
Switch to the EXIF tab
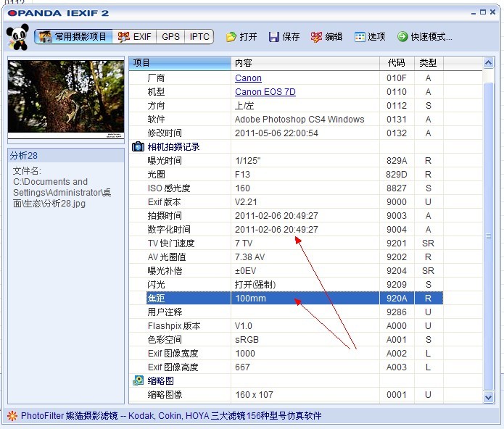[x=134, y=37]
